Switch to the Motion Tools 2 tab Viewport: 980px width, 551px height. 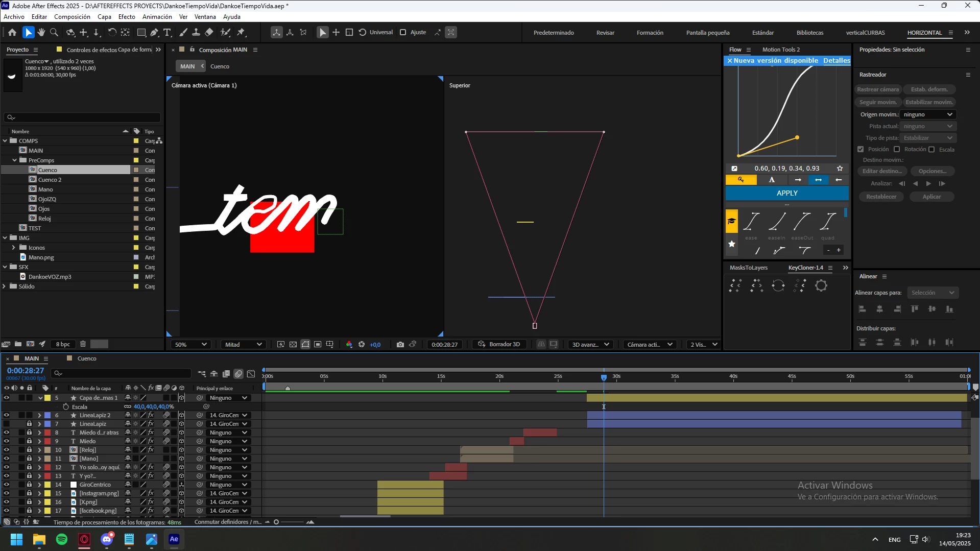point(781,50)
